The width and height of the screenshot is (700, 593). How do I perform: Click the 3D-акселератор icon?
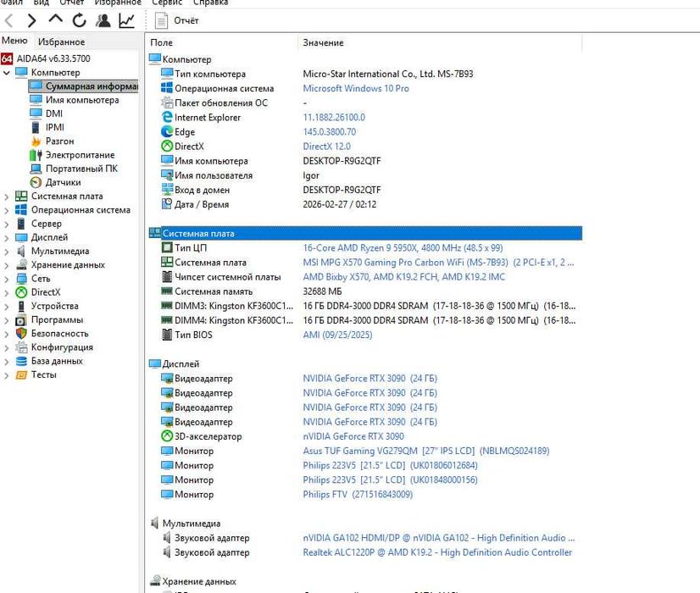click(x=166, y=436)
